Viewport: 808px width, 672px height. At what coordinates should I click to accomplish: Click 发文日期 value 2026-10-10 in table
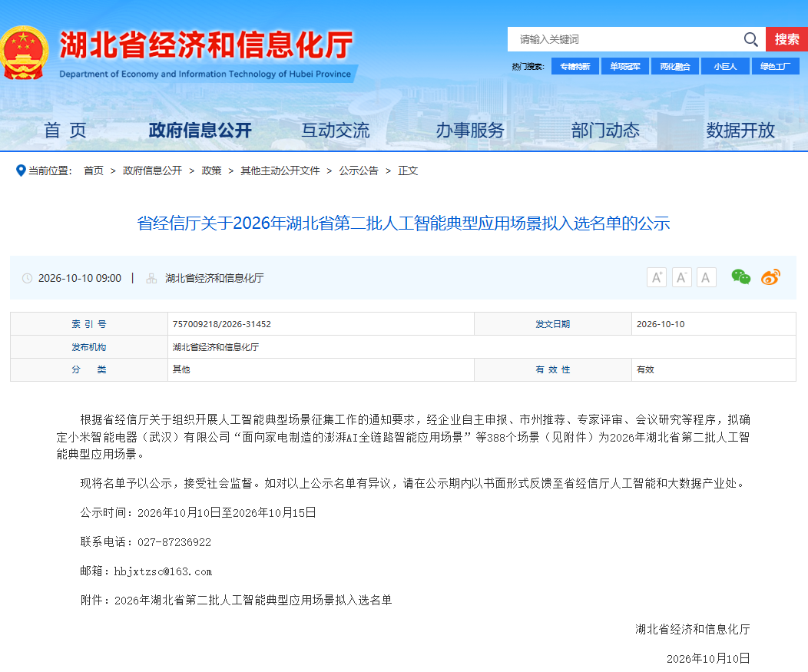661,324
